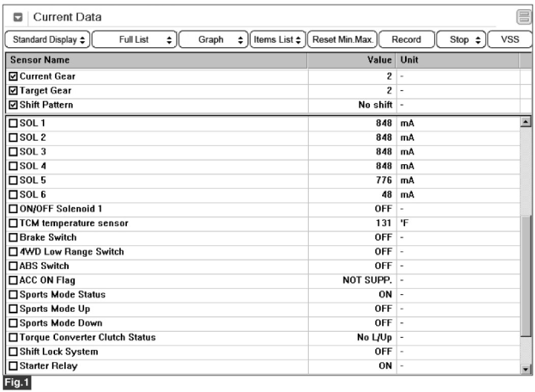Click the Record button
Viewport: 535px width, 392px height.
coord(406,40)
